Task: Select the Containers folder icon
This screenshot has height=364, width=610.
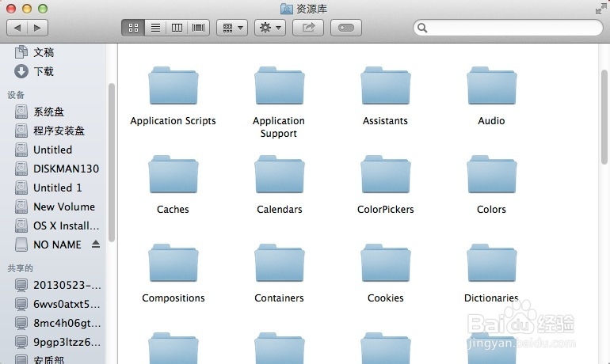Action: tap(280, 263)
